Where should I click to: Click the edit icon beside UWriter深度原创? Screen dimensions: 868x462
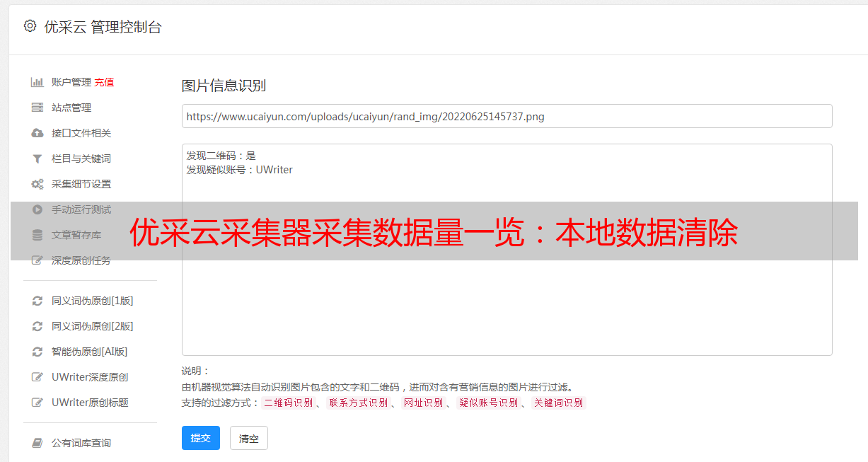(x=37, y=377)
